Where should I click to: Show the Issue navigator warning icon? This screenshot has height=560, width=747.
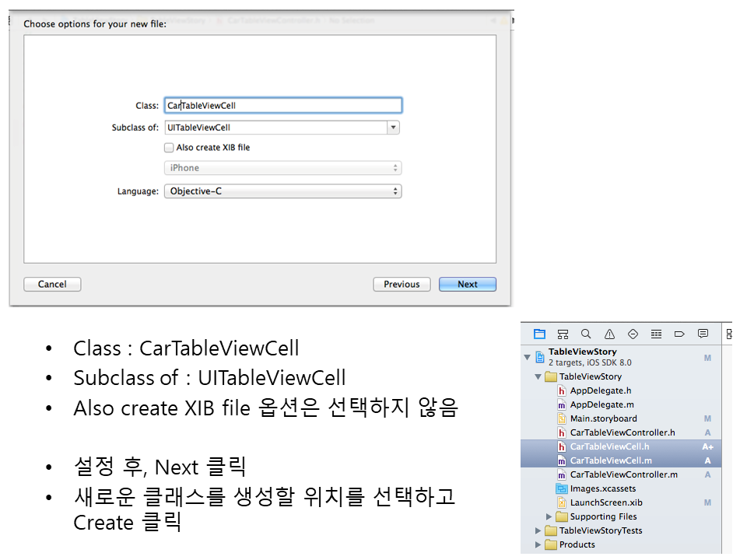[609, 334]
